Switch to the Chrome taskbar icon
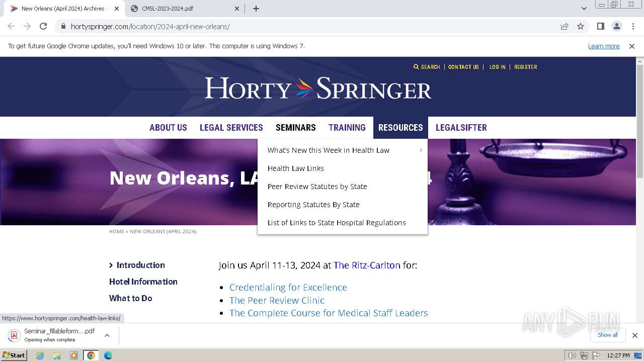Image resolution: width=644 pixels, height=362 pixels. tap(91, 355)
